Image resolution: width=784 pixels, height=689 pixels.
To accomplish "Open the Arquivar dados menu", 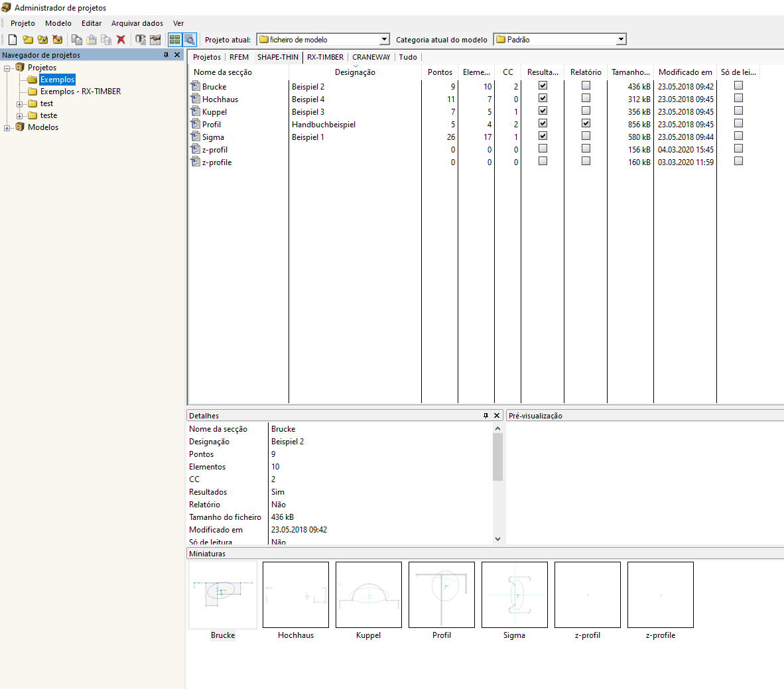I will point(137,23).
